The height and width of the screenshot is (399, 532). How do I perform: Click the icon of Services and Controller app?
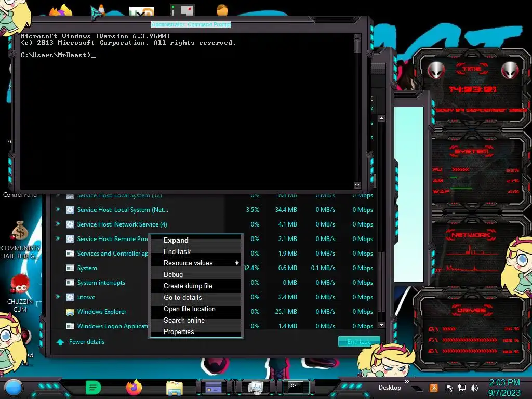tap(70, 253)
